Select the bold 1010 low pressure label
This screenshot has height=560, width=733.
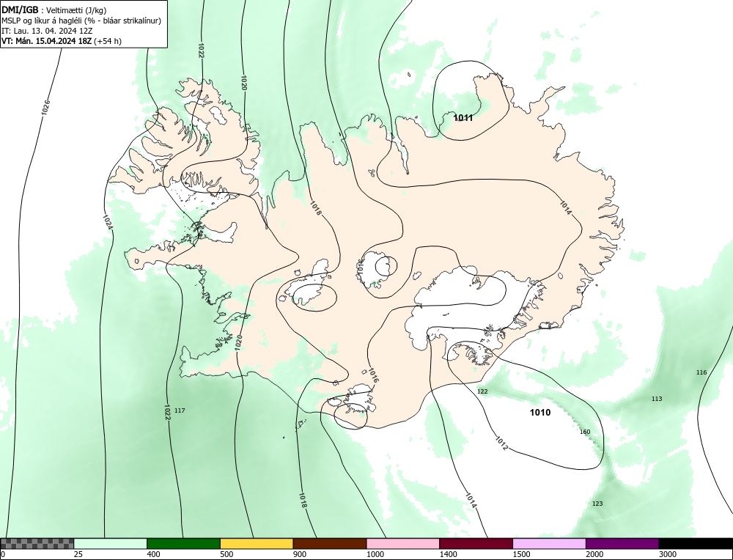[x=540, y=412]
